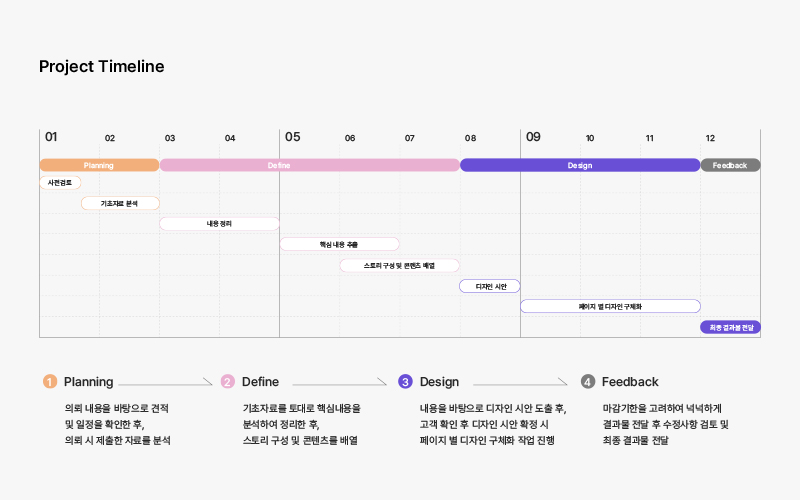Click the line 마감기한을 고려하여 넉넉하게

tap(662, 408)
